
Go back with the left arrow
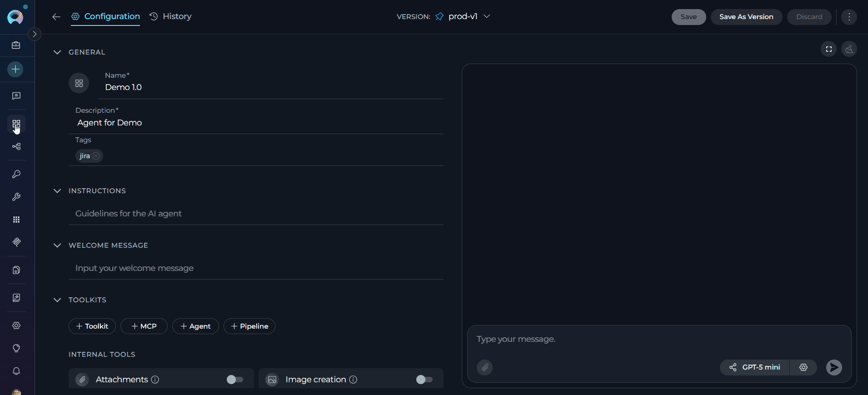coord(56,17)
